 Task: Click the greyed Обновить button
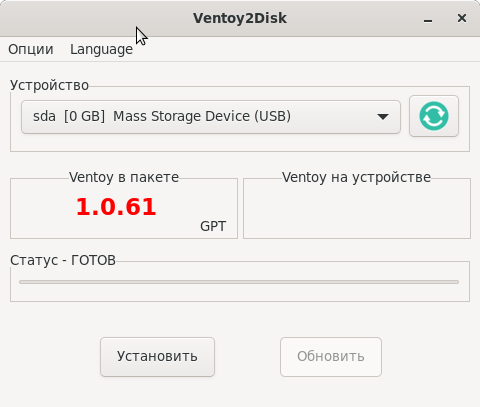[x=331, y=357]
